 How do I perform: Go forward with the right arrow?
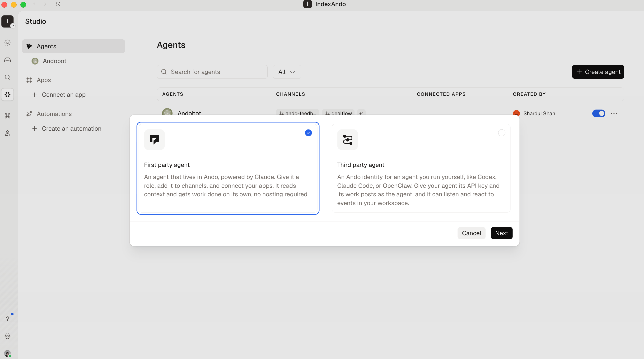tap(44, 4)
